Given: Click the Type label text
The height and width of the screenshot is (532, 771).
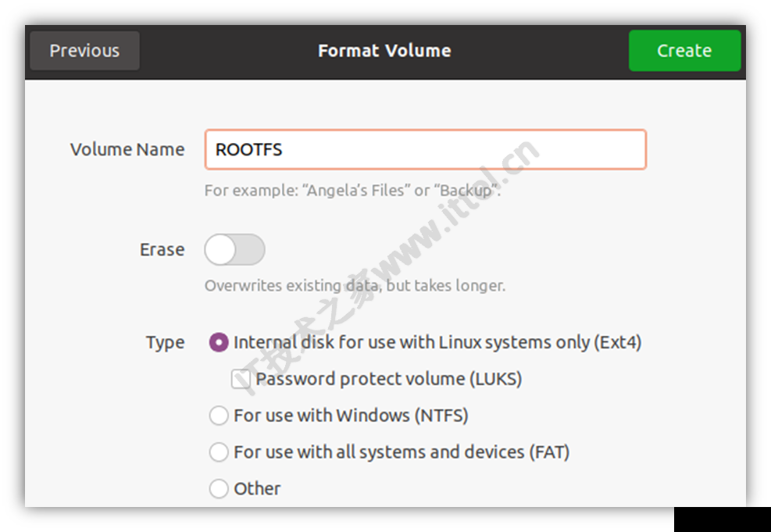Looking at the screenshot, I should (166, 343).
